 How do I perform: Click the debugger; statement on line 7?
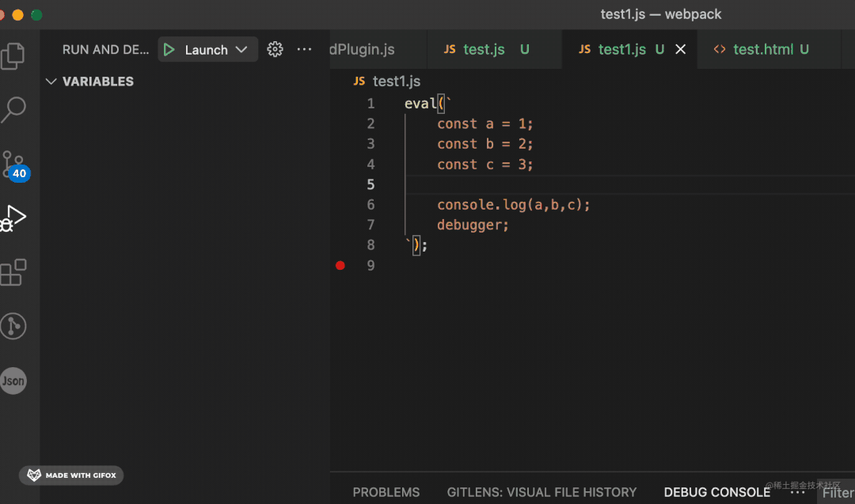pyautogui.click(x=473, y=225)
